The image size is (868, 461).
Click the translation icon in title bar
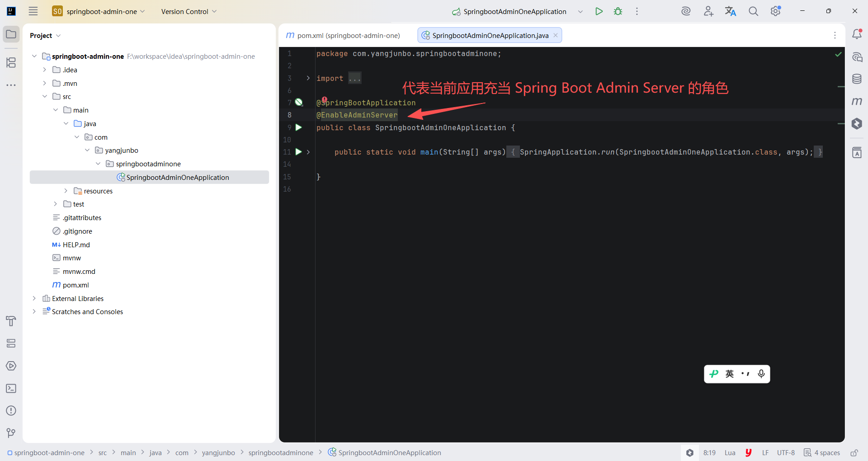(731, 11)
